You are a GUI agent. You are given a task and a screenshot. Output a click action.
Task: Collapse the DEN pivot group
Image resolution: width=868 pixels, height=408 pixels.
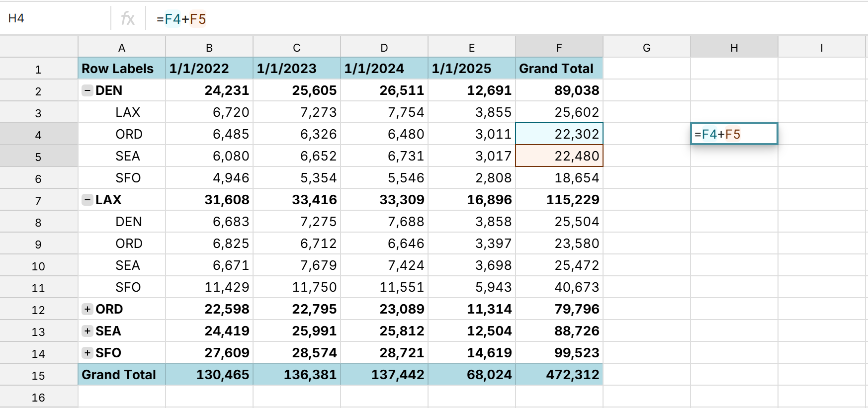coord(87,90)
